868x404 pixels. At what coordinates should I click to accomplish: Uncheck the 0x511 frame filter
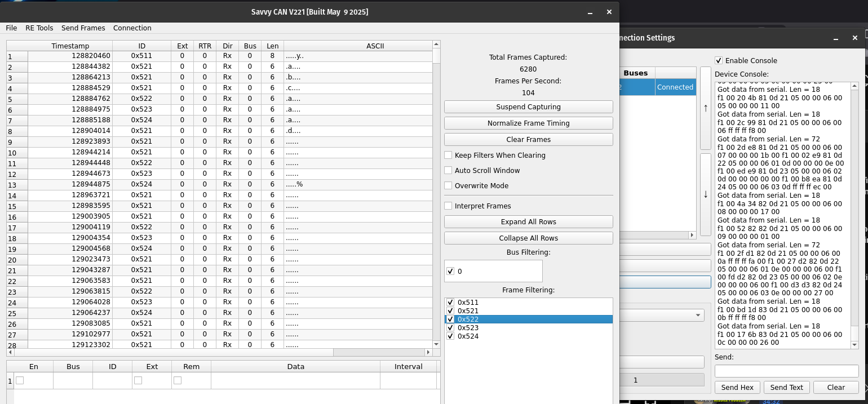click(450, 303)
